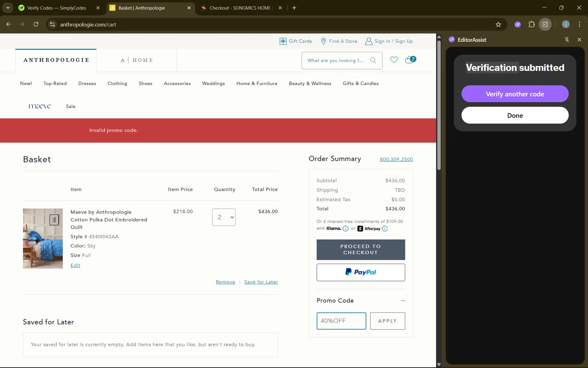This screenshot has height=368, width=588.
Task: Open the Shoes menu
Action: (x=145, y=84)
